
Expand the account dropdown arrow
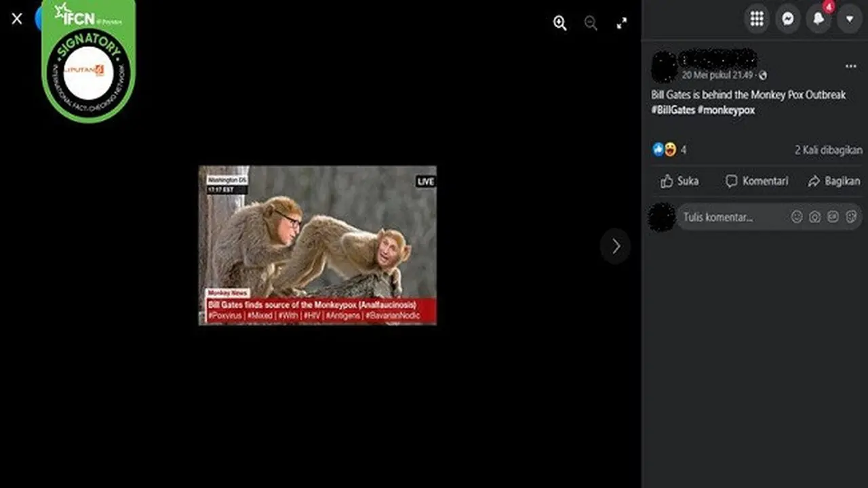(850, 19)
